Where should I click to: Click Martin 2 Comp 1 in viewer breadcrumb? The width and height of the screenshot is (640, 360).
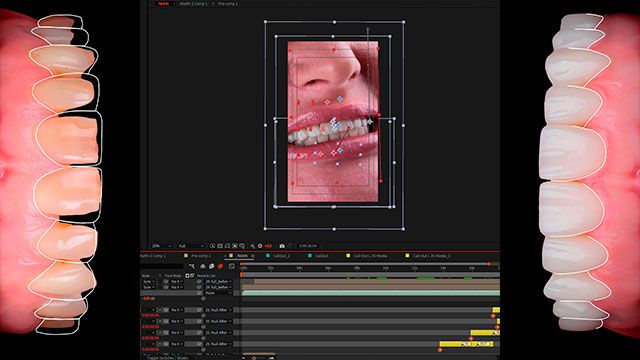(x=193, y=4)
